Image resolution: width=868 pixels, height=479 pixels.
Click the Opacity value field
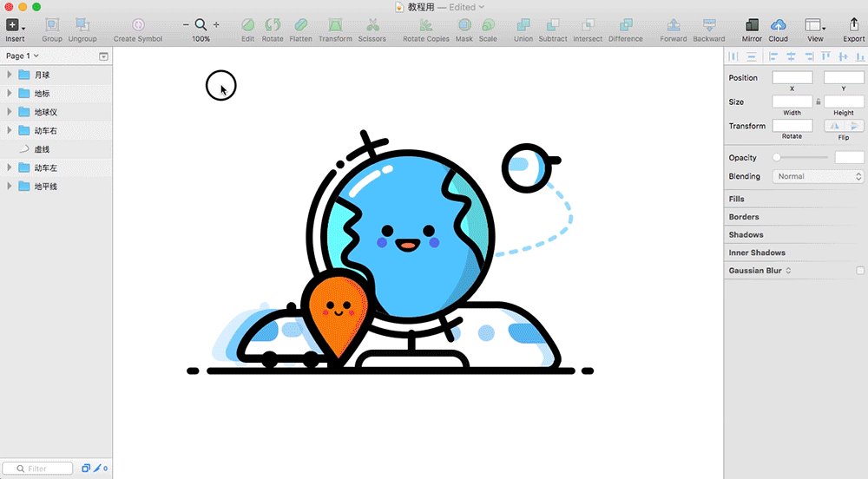pos(849,158)
